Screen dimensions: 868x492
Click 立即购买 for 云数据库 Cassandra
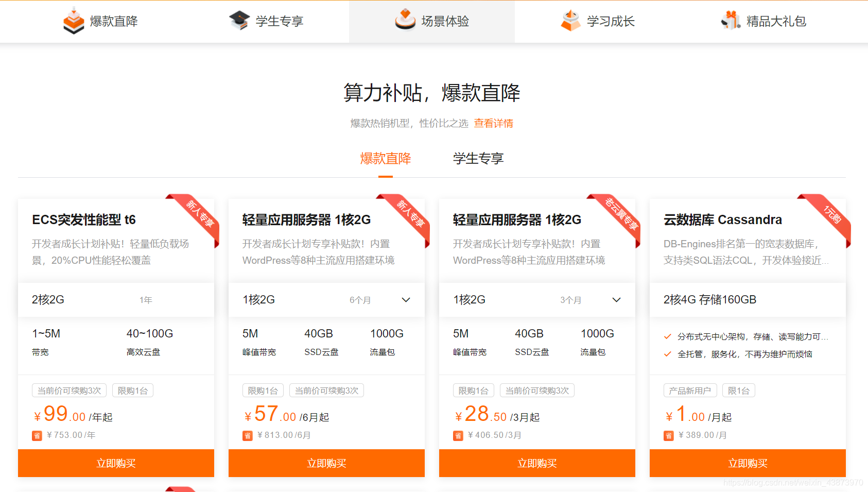pos(748,463)
